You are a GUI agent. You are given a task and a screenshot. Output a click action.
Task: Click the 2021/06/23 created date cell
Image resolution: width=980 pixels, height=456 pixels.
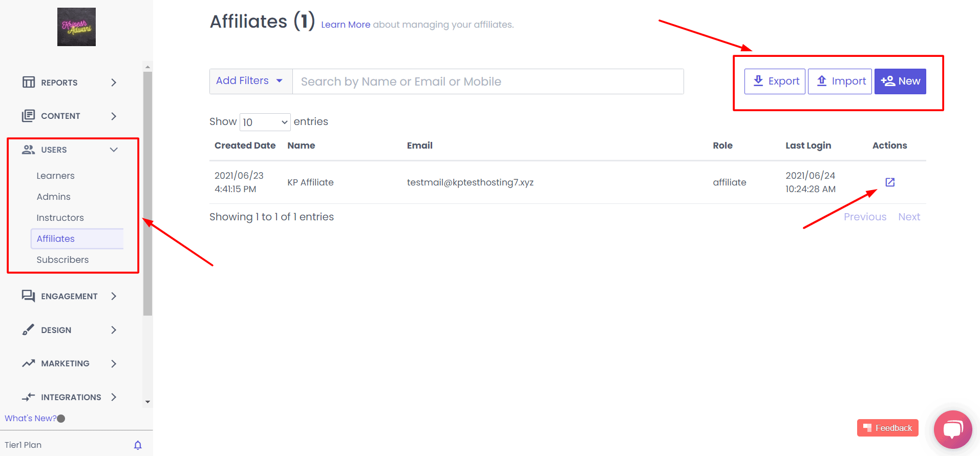239,182
